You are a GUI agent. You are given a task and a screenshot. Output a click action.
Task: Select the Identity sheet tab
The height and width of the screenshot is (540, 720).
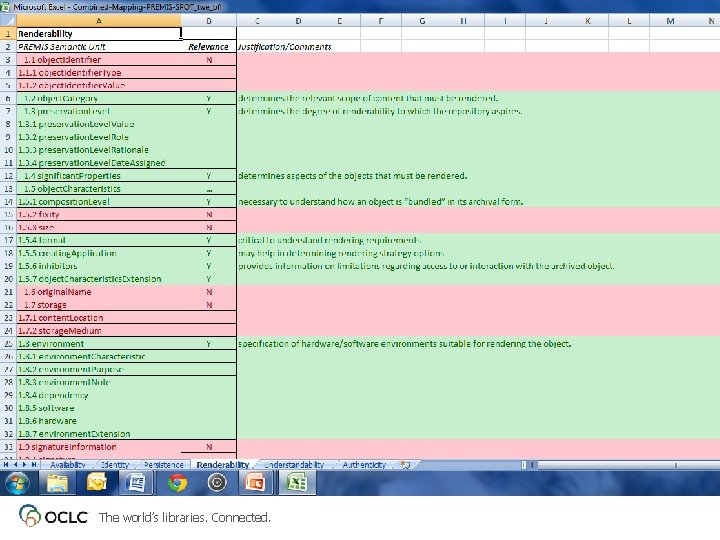click(x=115, y=465)
